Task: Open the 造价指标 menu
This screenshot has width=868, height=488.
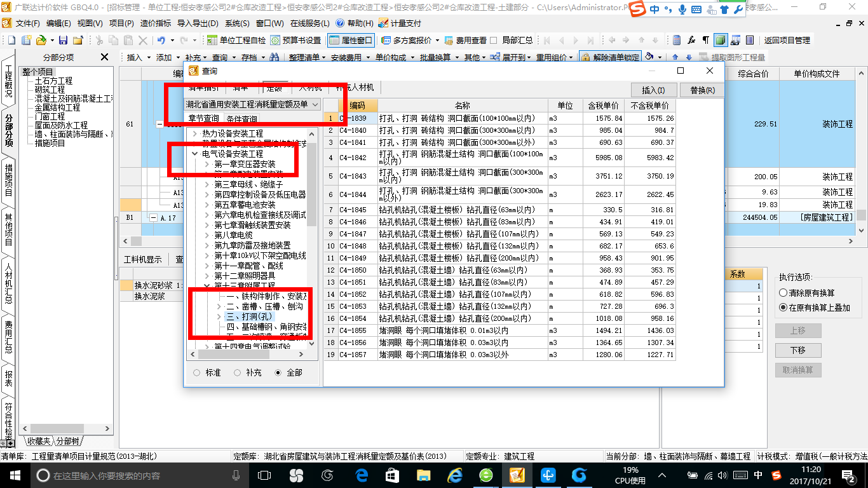Action: tap(155, 24)
